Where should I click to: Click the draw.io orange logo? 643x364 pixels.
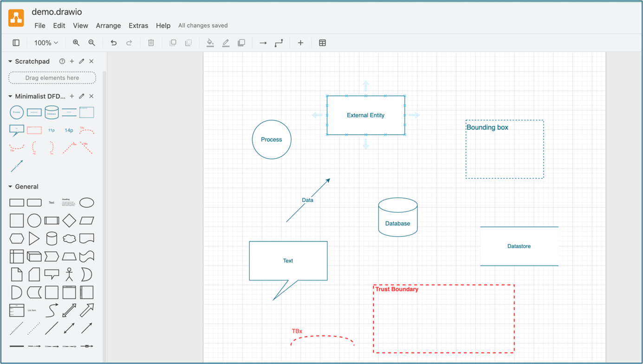click(16, 18)
